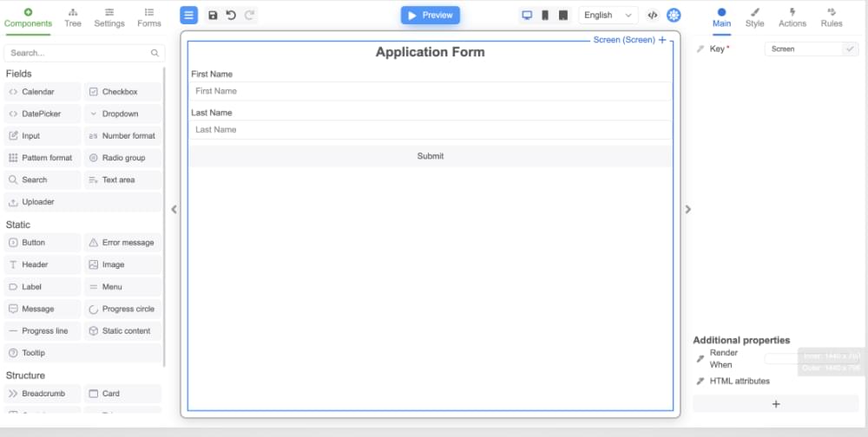Screen dimensions: 868x437
Task: Click the Key input field
Action: pos(803,49)
